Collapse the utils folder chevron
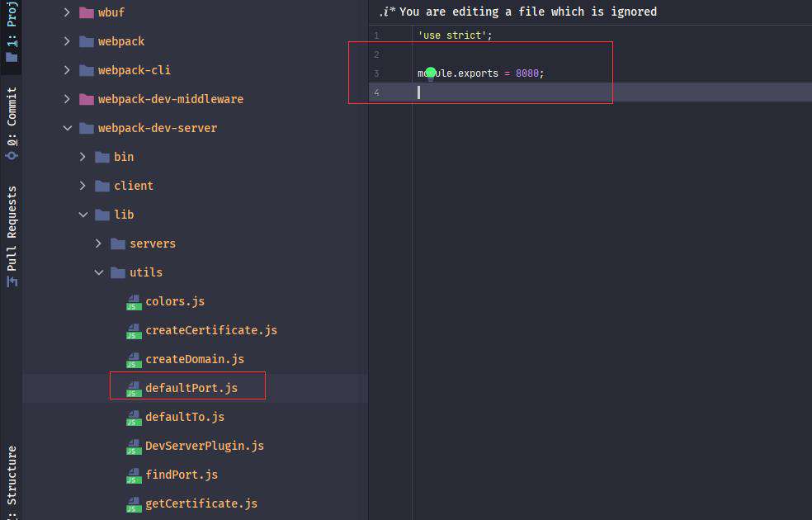Image resolution: width=812 pixels, height=520 pixels. point(99,272)
